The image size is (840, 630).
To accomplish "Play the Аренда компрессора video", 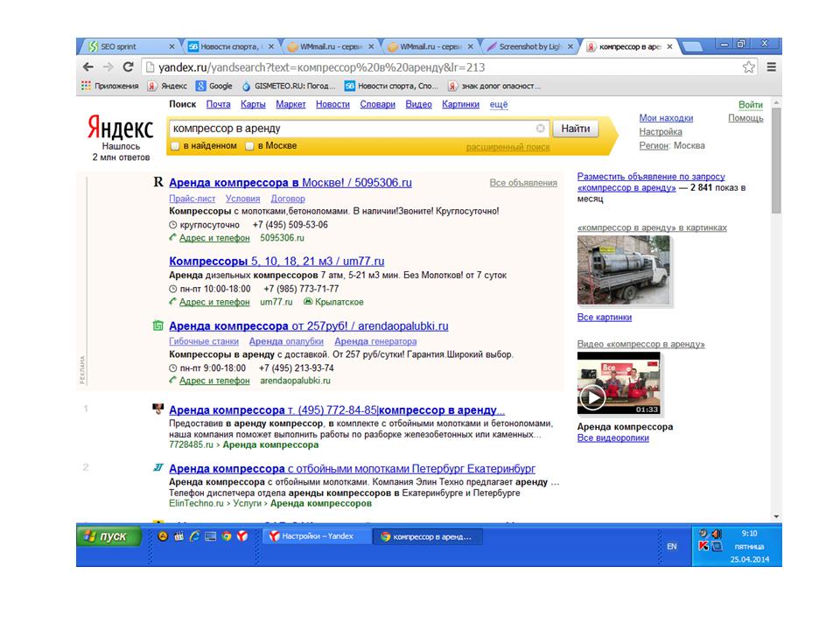I will click(x=592, y=397).
